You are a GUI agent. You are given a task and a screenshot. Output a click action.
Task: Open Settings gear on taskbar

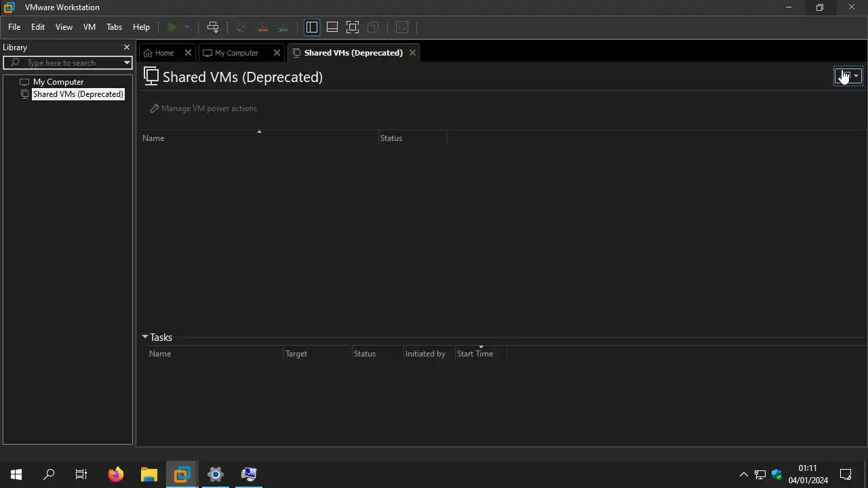pyautogui.click(x=216, y=474)
